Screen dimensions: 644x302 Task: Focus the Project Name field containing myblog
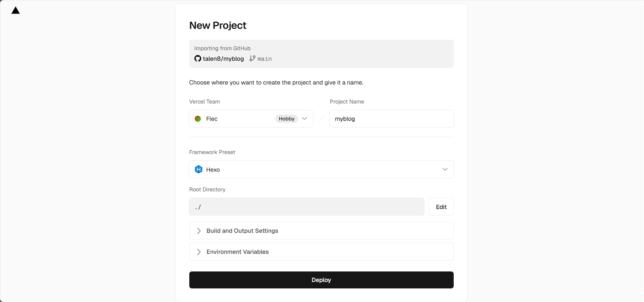coord(391,119)
